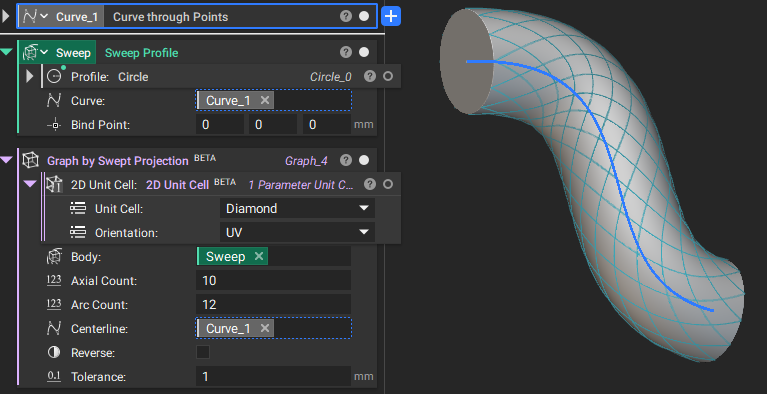This screenshot has height=394, width=767.
Task: Click the Axial Count input field
Action: pyautogui.click(x=273, y=280)
